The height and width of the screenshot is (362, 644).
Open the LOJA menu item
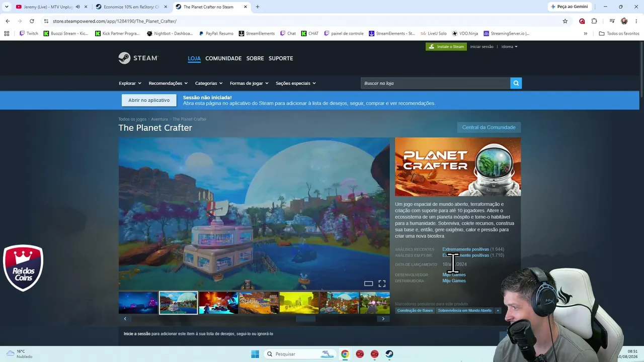pyautogui.click(x=194, y=58)
